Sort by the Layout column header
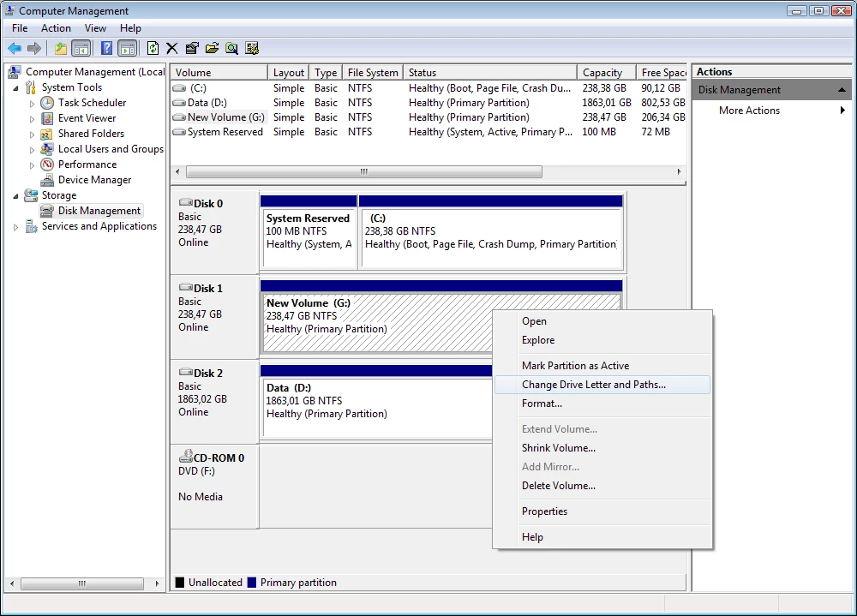Image resolution: width=857 pixels, height=616 pixels. (288, 72)
